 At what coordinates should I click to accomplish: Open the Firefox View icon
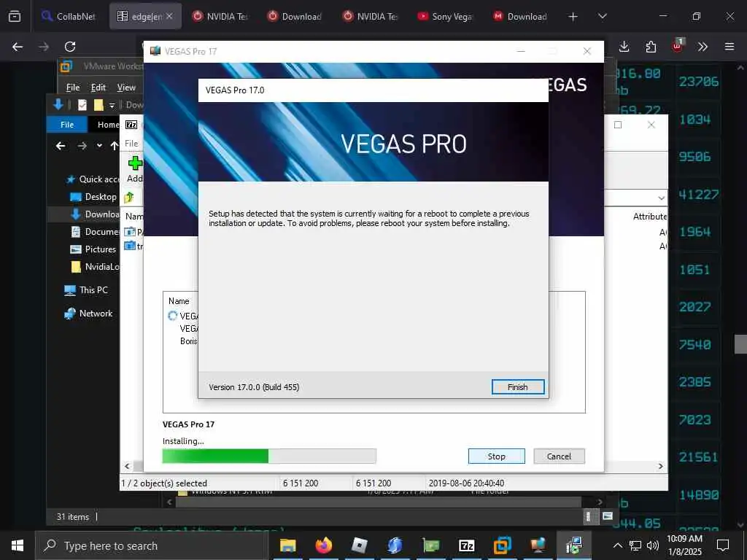[x=15, y=17]
